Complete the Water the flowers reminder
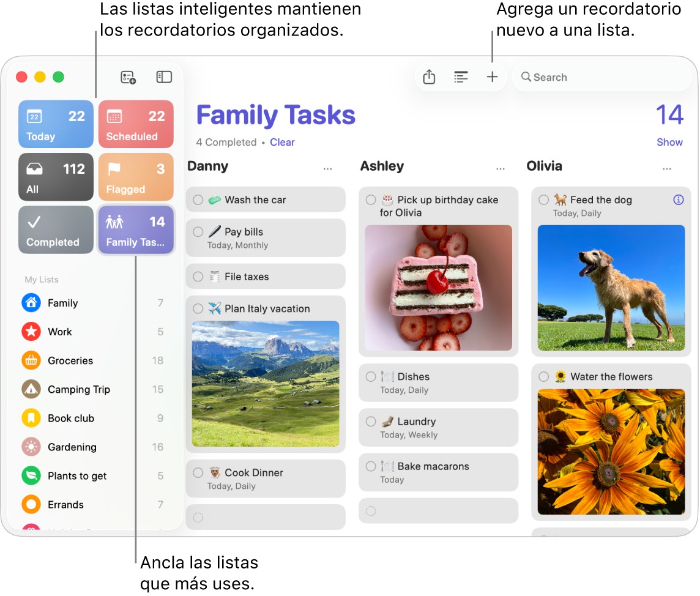Viewport: 700px width, 596px height. [x=544, y=376]
